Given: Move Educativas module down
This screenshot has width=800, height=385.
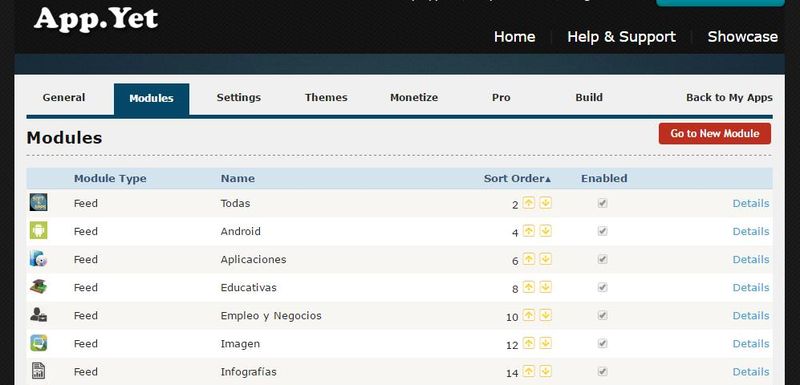Looking at the screenshot, I should pyautogui.click(x=546, y=287).
